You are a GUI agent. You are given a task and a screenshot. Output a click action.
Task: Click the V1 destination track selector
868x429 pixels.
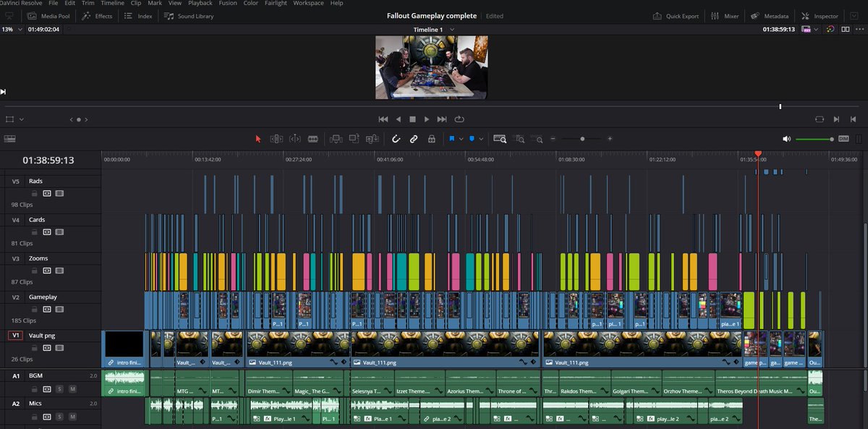pos(14,336)
